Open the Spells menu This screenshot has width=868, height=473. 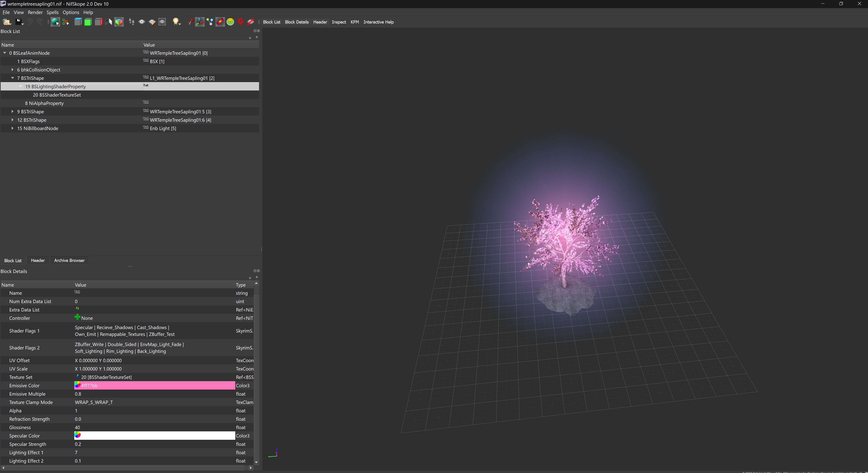tap(52, 12)
